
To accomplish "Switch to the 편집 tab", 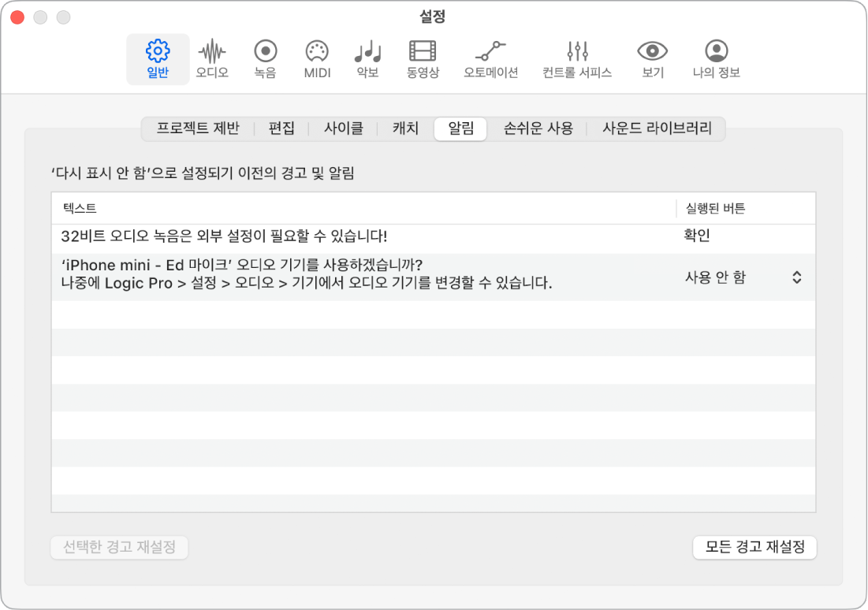I will click(281, 128).
